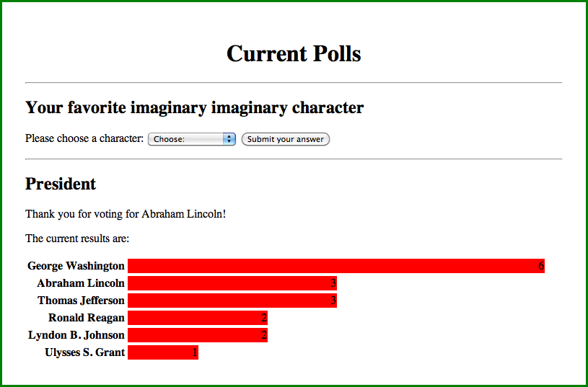
Task: Click the Current Polls heading
Action: [294, 53]
